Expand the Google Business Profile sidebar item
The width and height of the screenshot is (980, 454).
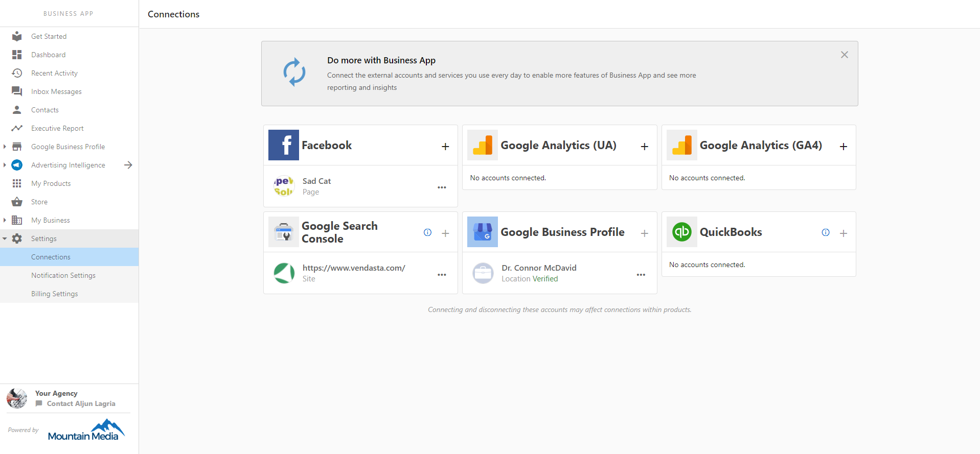[x=5, y=147]
